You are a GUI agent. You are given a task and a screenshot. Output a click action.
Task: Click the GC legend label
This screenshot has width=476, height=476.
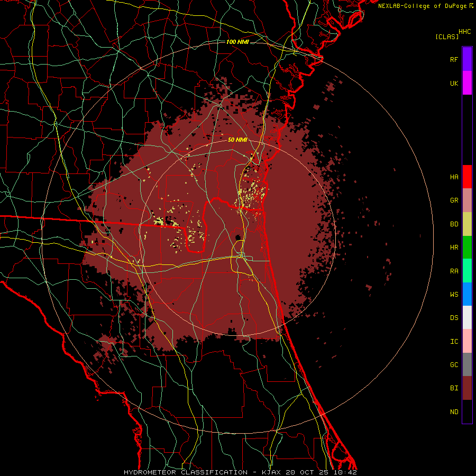tap(454, 365)
